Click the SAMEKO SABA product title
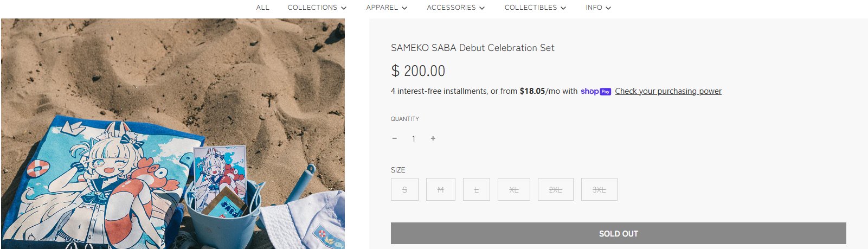The height and width of the screenshot is (249, 868). (x=472, y=48)
